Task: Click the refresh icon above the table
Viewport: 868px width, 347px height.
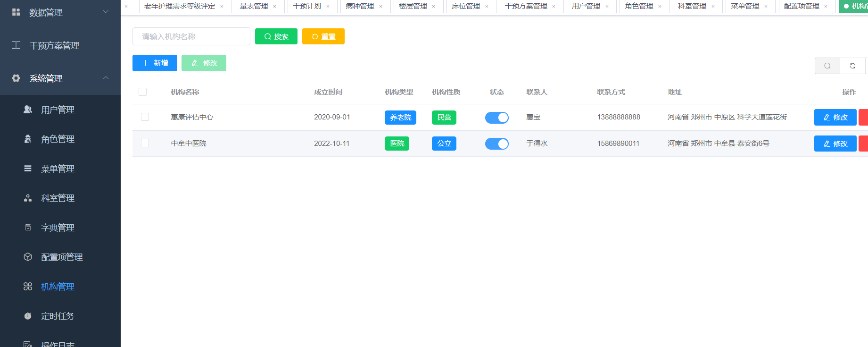Action: [852, 66]
